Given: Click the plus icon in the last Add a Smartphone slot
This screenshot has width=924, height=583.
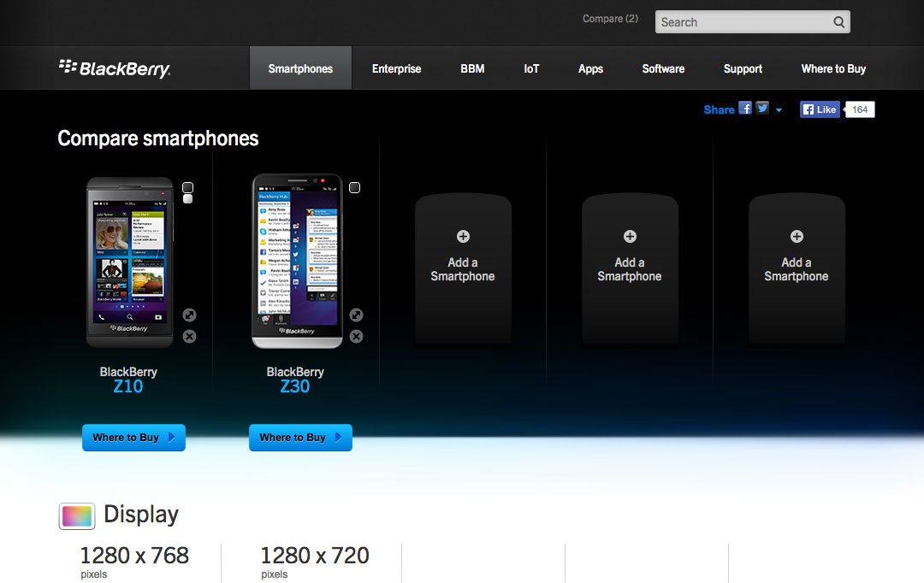Looking at the screenshot, I should pos(797,236).
